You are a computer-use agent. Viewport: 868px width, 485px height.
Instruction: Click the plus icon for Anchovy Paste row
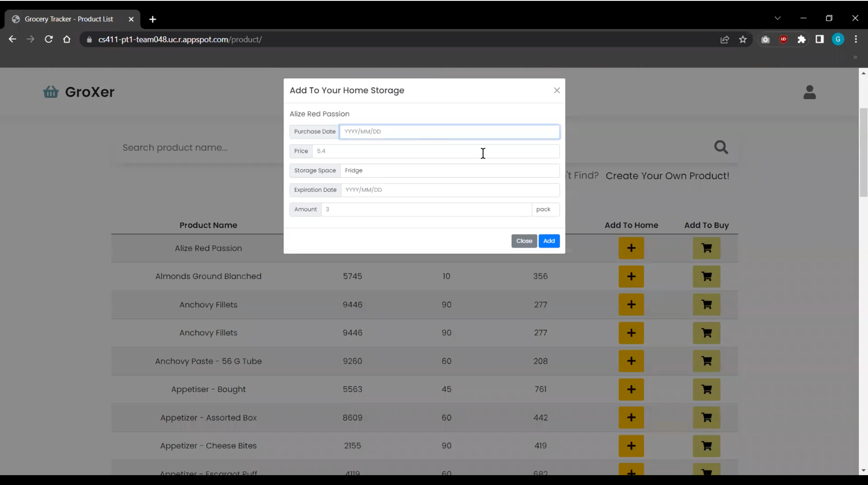631,361
